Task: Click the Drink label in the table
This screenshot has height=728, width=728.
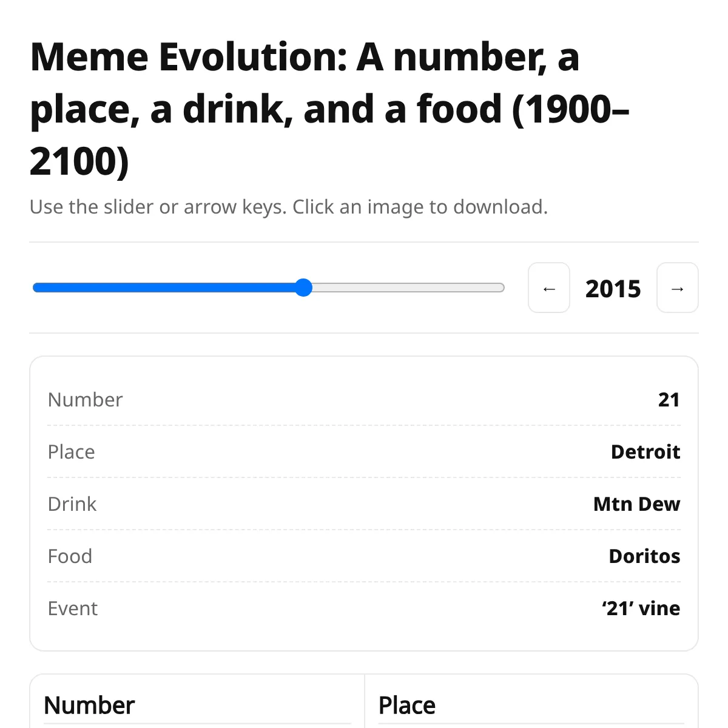Action: pyautogui.click(x=72, y=504)
